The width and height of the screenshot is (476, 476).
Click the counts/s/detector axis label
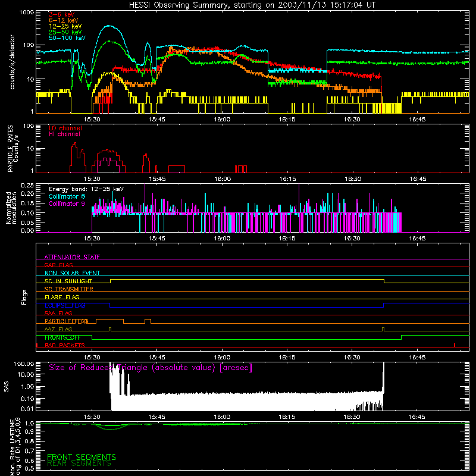pyautogui.click(x=12, y=62)
